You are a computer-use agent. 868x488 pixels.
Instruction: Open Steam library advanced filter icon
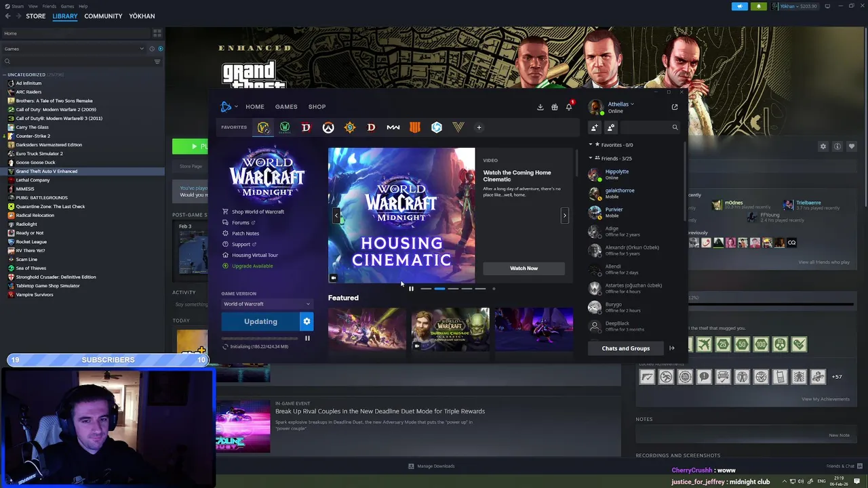pyautogui.click(x=157, y=62)
